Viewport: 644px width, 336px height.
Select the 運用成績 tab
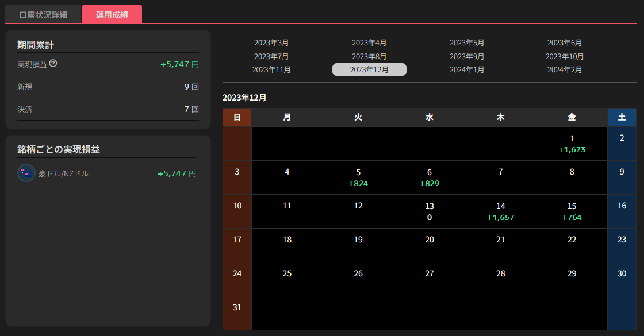pyautogui.click(x=112, y=14)
